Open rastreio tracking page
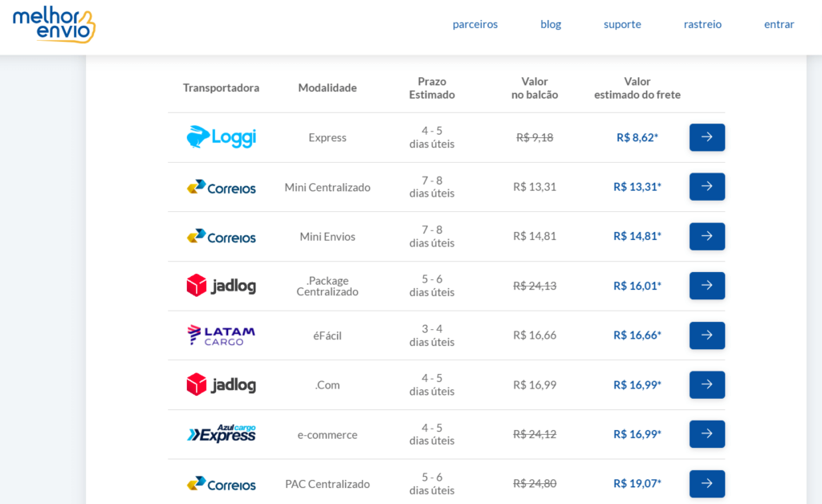The height and width of the screenshot is (504, 822). click(x=702, y=24)
